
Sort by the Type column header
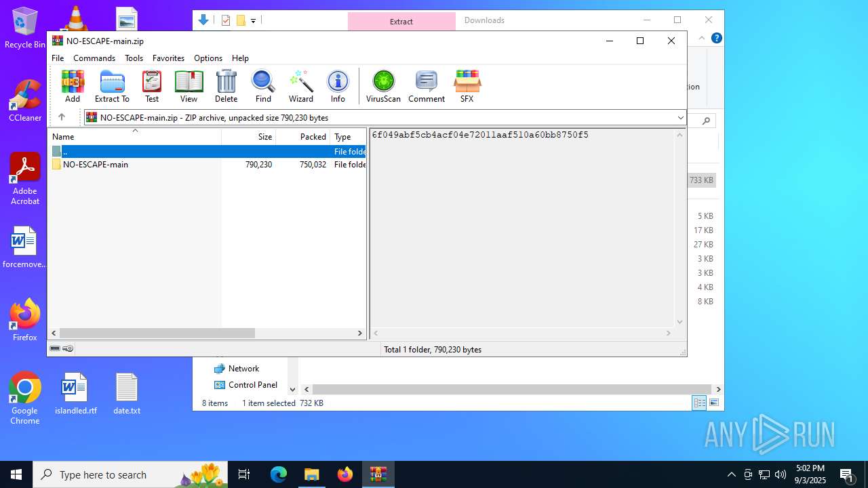coord(349,136)
